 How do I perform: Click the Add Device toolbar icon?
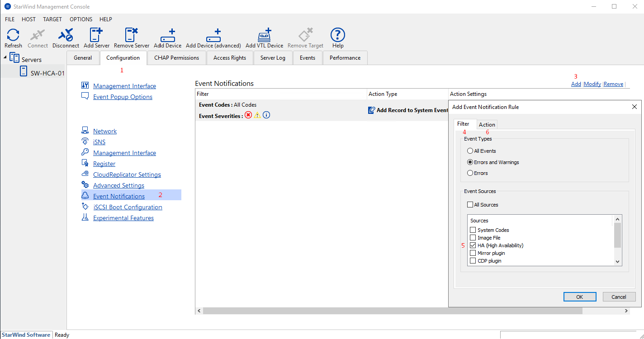(168, 36)
